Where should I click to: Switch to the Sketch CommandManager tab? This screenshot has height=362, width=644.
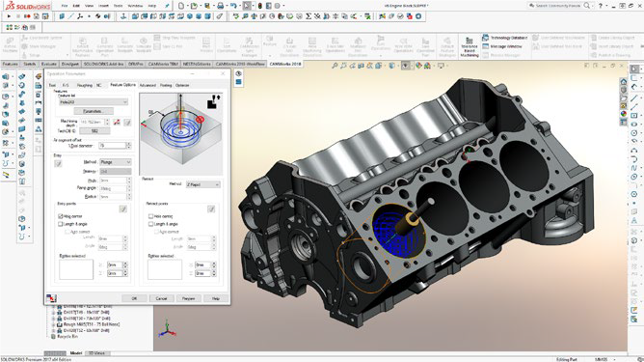tap(30, 64)
